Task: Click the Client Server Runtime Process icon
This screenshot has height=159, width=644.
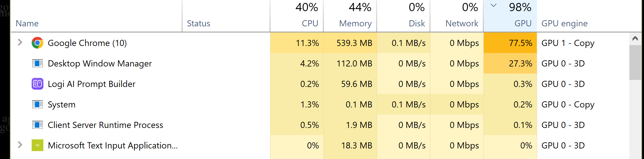Action: 38,125
